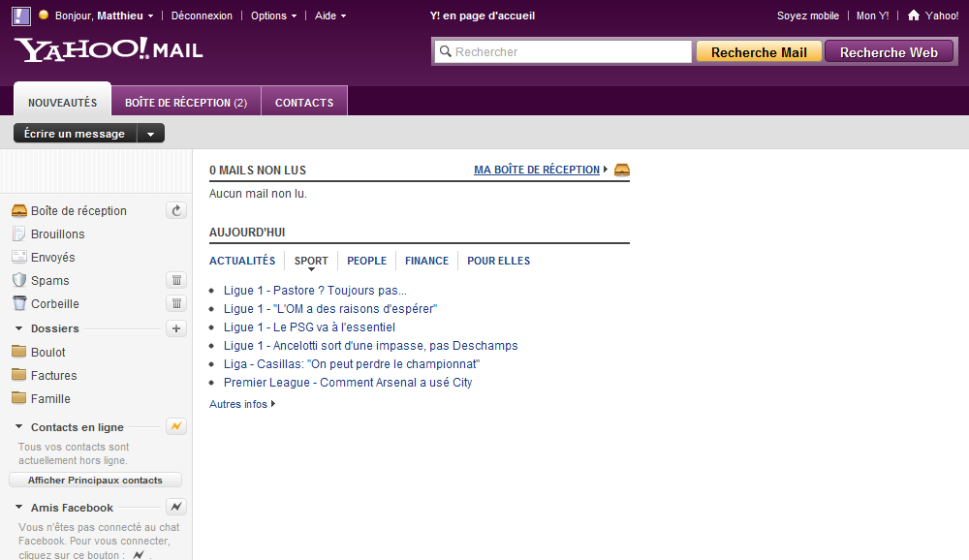This screenshot has height=560, width=969.
Task: Select the People news tab
Action: click(x=366, y=261)
